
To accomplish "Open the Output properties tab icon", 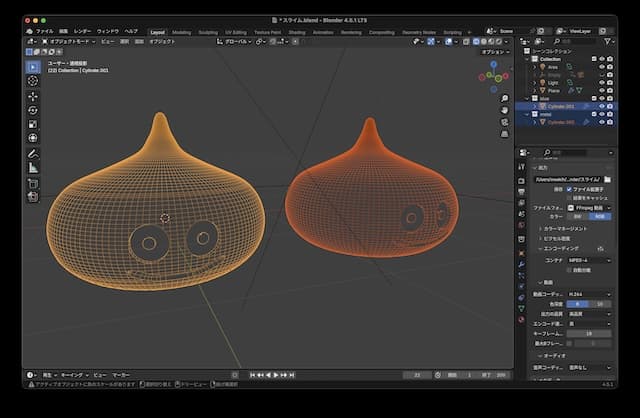I will (521, 191).
